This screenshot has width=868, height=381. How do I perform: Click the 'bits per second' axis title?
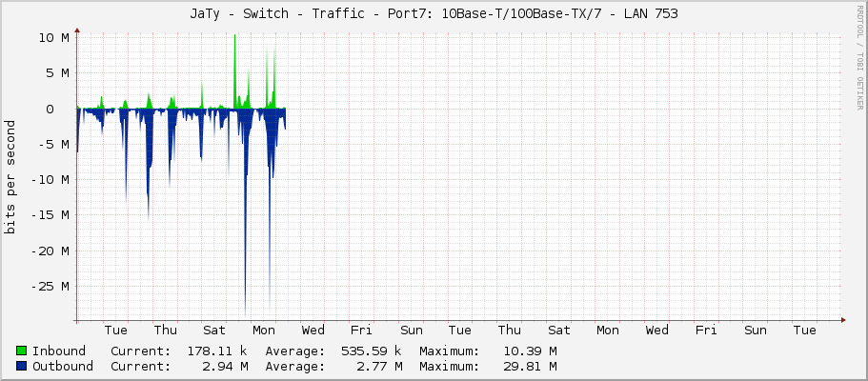click(x=10, y=177)
